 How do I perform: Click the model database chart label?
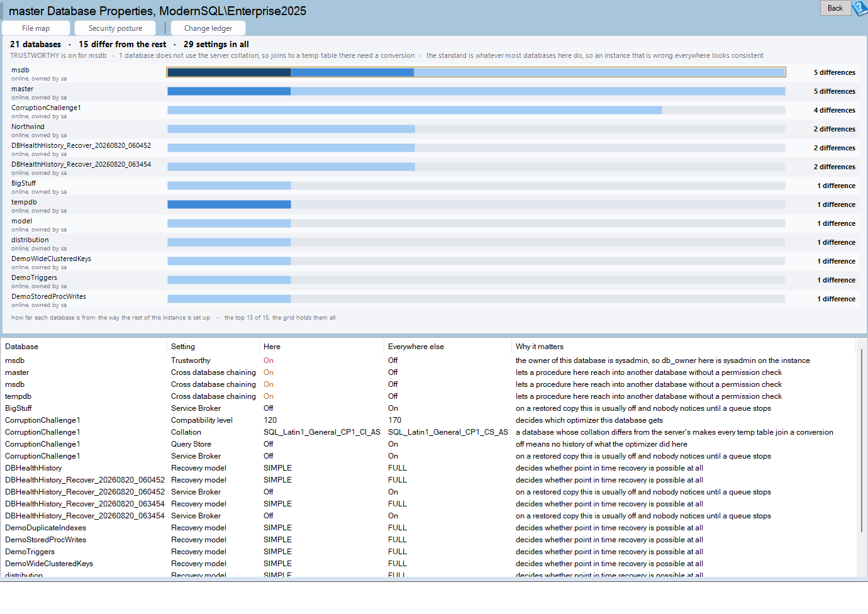click(x=21, y=221)
